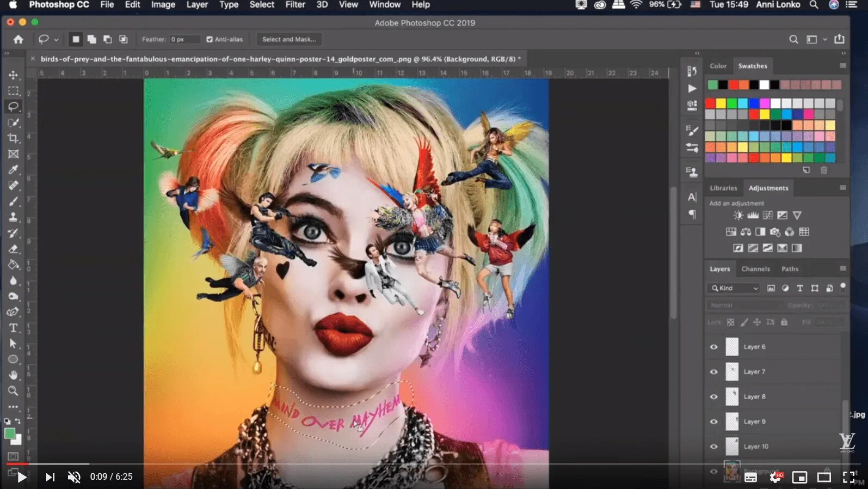Select the Blur tool
Image resolution: width=868 pixels, height=489 pixels.
14,280
